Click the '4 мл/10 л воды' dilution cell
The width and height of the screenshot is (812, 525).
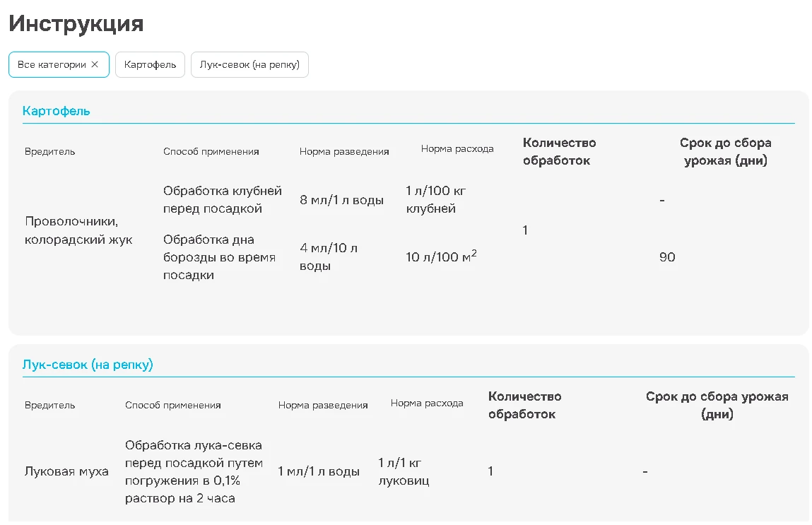pos(329,257)
